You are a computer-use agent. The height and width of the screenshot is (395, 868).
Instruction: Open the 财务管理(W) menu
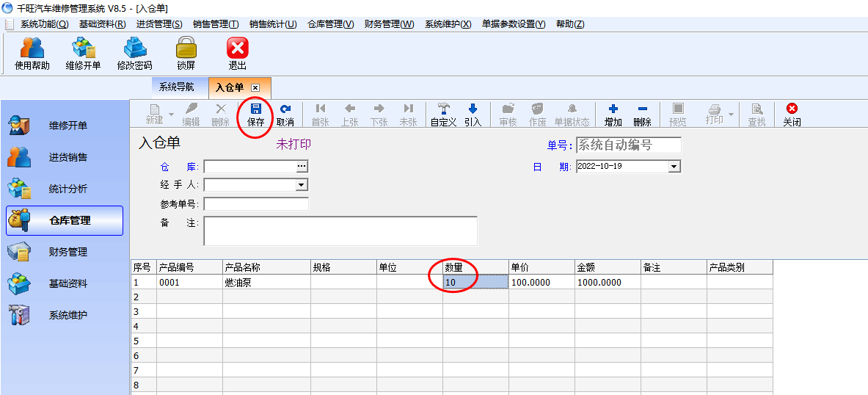[389, 24]
